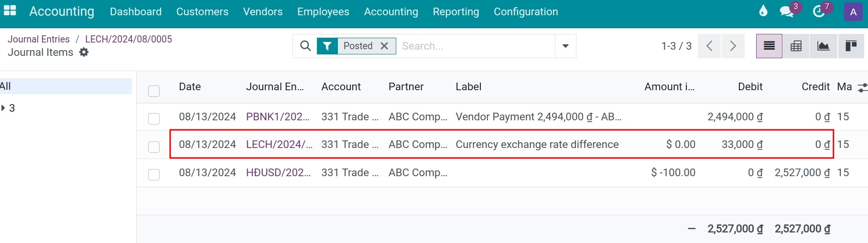Sort by Amount i... column header

click(x=669, y=86)
